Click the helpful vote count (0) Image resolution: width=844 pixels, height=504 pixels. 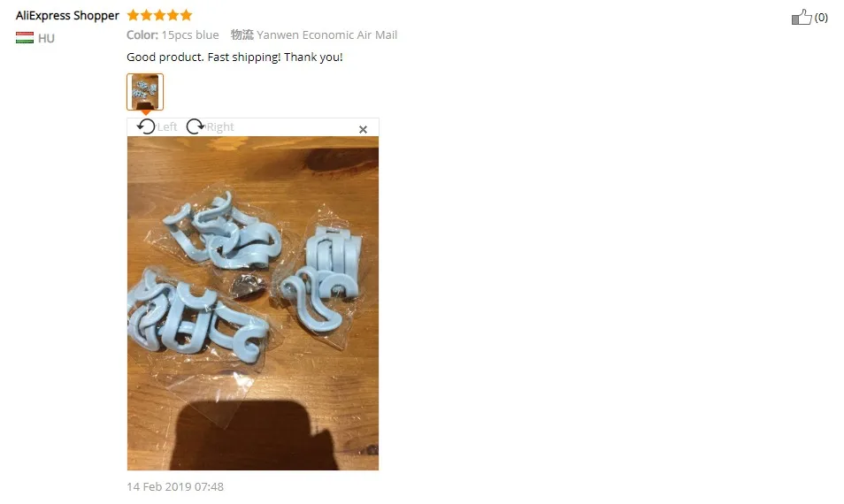point(821,18)
